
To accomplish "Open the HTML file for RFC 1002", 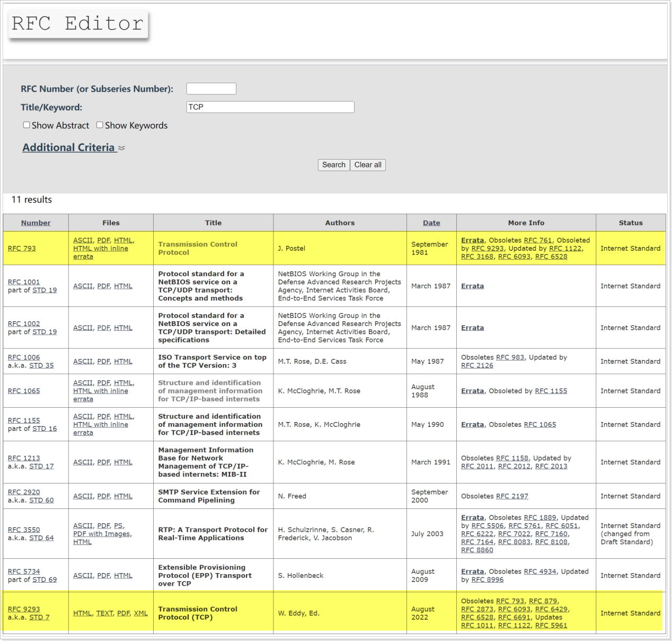I will (x=123, y=328).
